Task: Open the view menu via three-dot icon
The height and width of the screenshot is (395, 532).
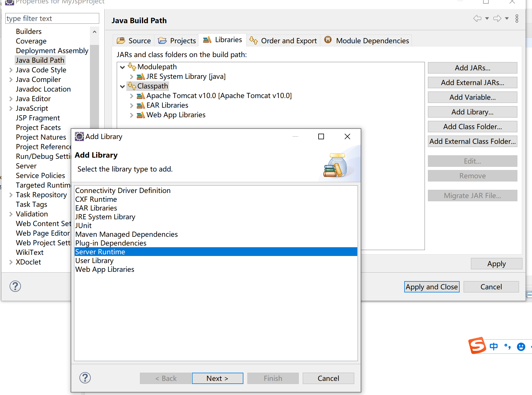Action: [x=517, y=18]
